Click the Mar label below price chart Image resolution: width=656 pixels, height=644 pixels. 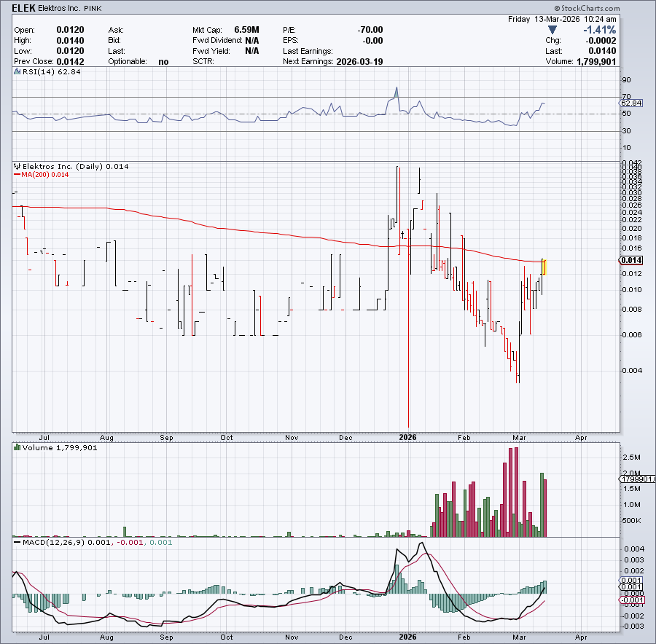(519, 437)
